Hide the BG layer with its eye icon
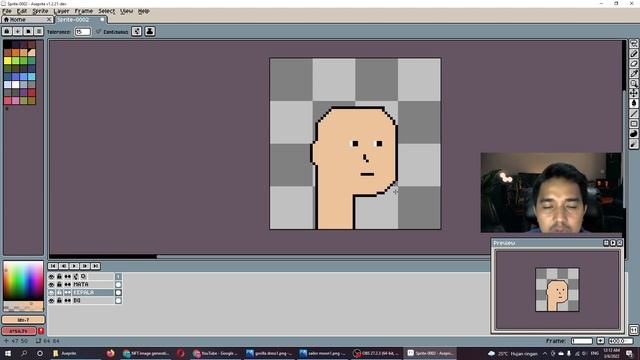Viewport: 640px width, 360px height. (x=51, y=300)
